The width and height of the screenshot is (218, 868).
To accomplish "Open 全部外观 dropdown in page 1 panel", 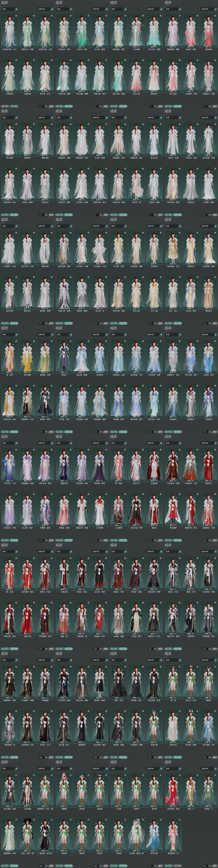I will click(x=45, y=9).
